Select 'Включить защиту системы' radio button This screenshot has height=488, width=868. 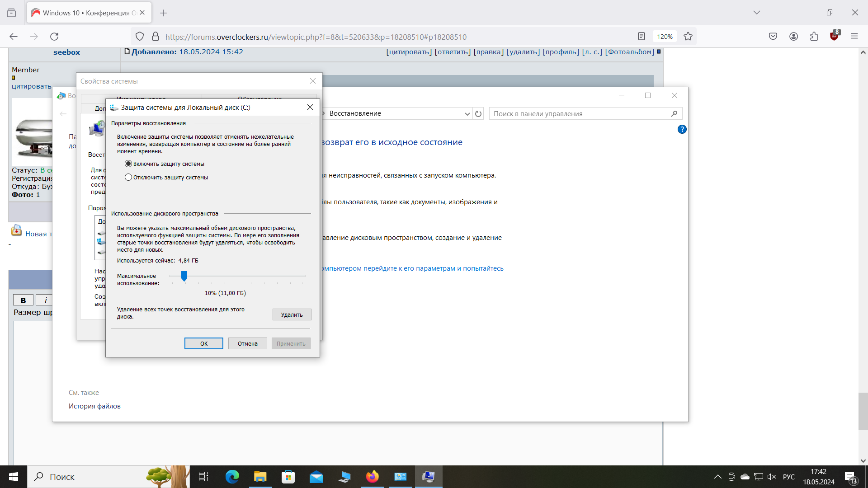coord(128,164)
